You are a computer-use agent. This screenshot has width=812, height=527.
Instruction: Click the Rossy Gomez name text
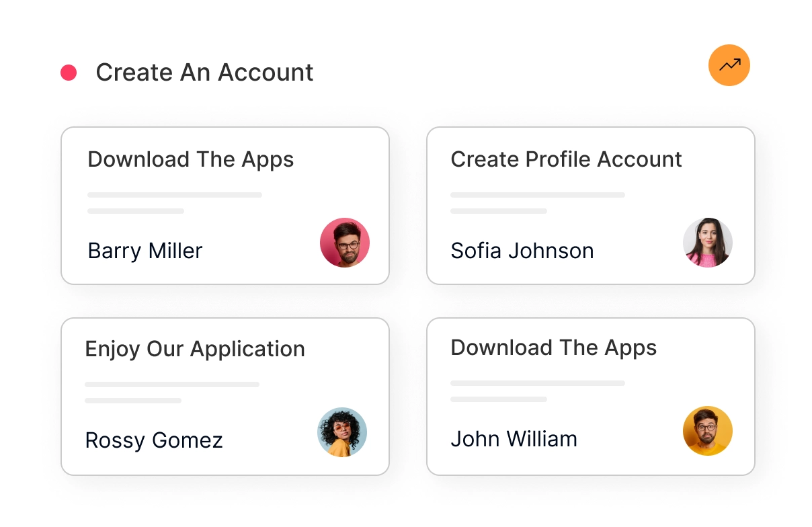click(154, 440)
